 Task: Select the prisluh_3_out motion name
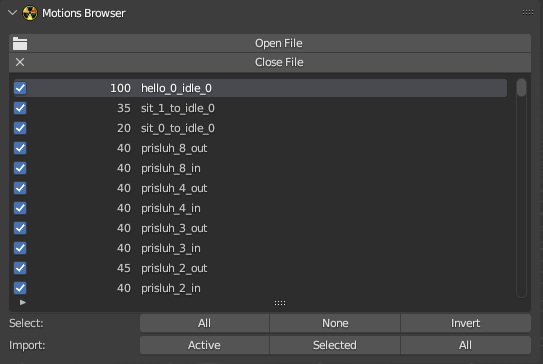click(174, 228)
